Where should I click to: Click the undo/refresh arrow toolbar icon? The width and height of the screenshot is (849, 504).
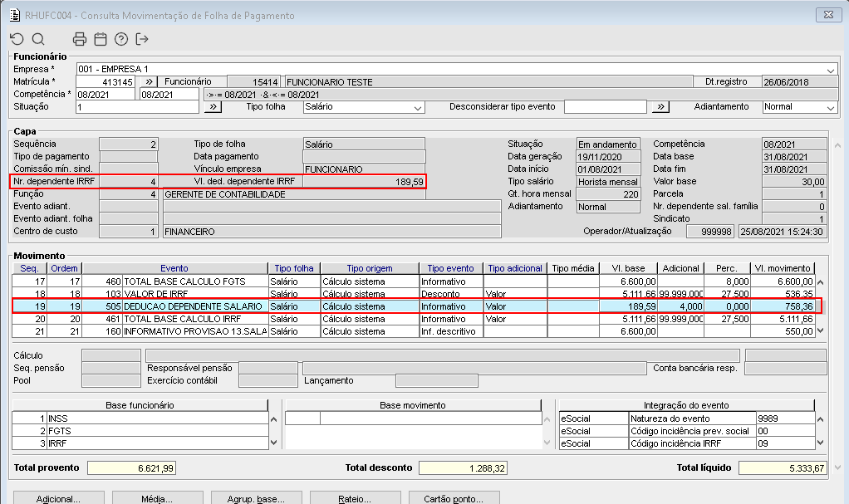[17, 39]
